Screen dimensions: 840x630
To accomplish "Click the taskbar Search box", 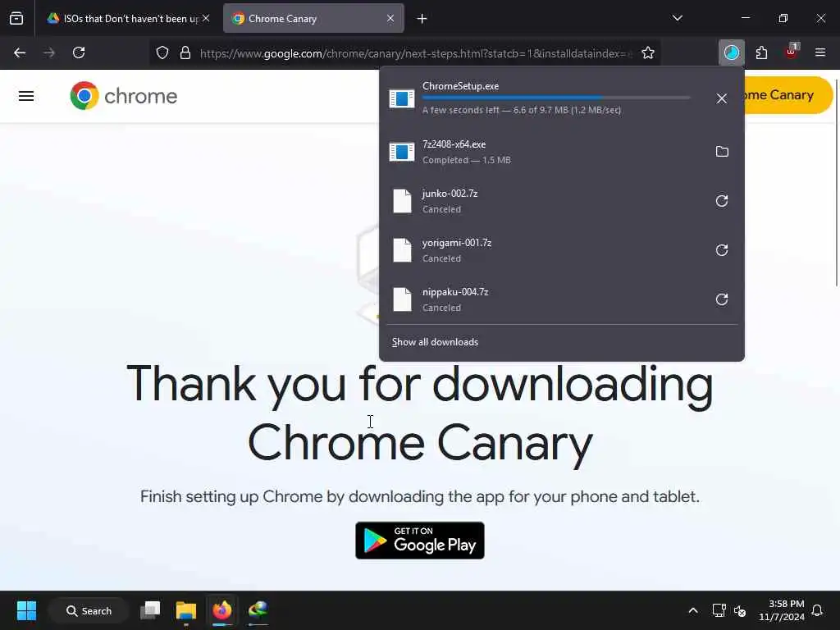I will pyautogui.click(x=89, y=610).
